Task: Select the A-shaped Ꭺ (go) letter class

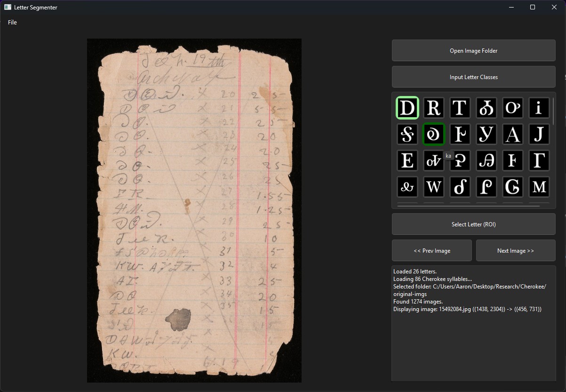Action: (x=512, y=134)
